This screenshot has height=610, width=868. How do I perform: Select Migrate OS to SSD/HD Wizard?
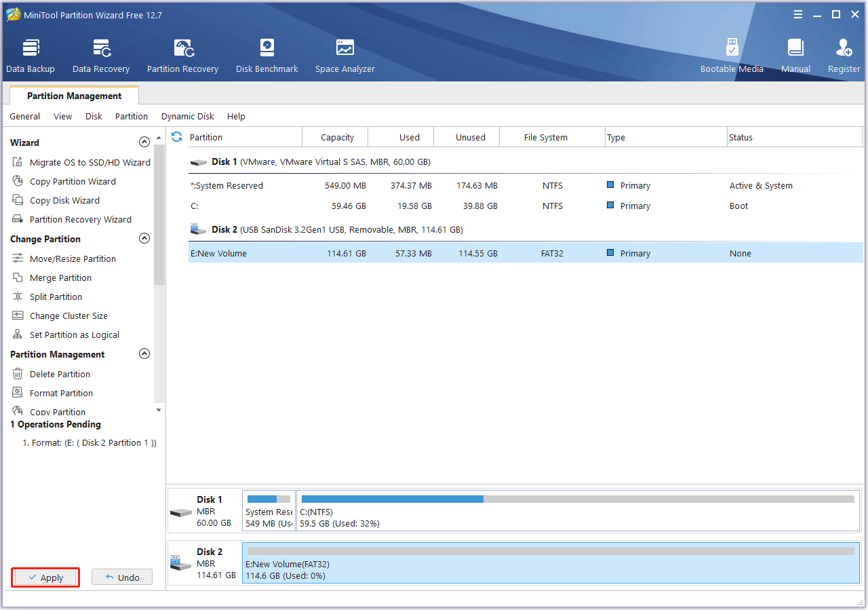click(90, 163)
